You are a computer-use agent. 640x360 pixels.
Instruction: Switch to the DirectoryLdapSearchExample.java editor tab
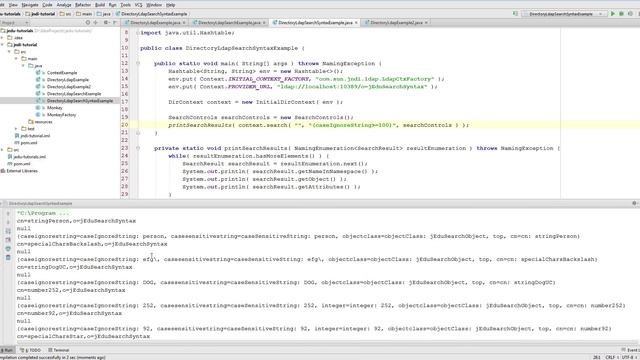229,23
